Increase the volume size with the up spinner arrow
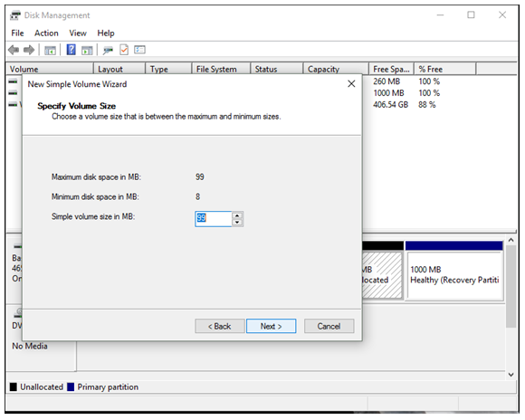The image size is (525, 420). (x=237, y=215)
